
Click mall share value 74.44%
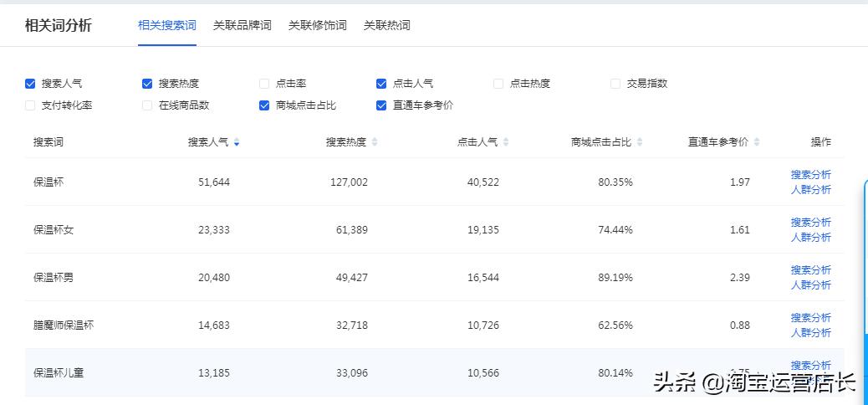pyautogui.click(x=615, y=230)
